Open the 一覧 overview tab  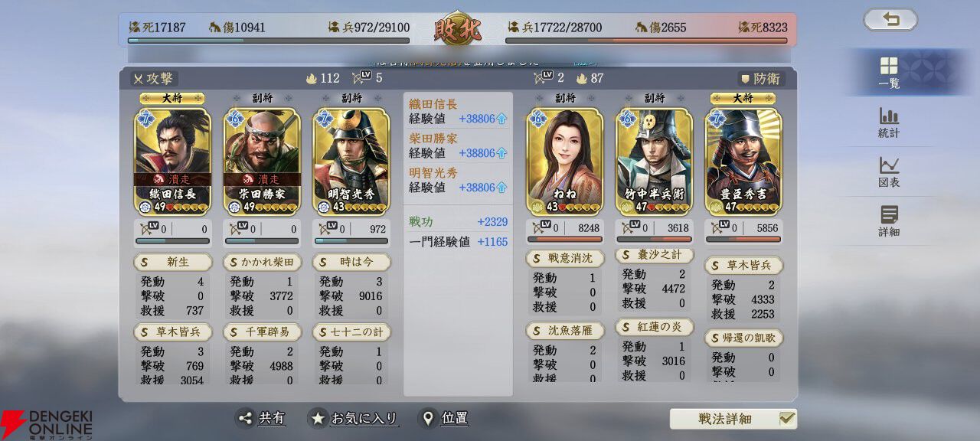tap(889, 73)
